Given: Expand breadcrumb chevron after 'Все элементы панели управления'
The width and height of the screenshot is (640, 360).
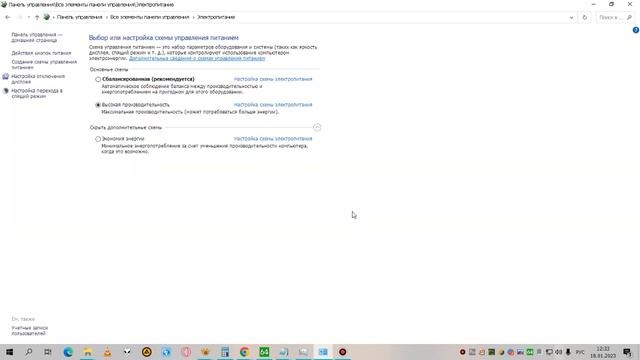Looking at the screenshot, I should tap(193, 17).
